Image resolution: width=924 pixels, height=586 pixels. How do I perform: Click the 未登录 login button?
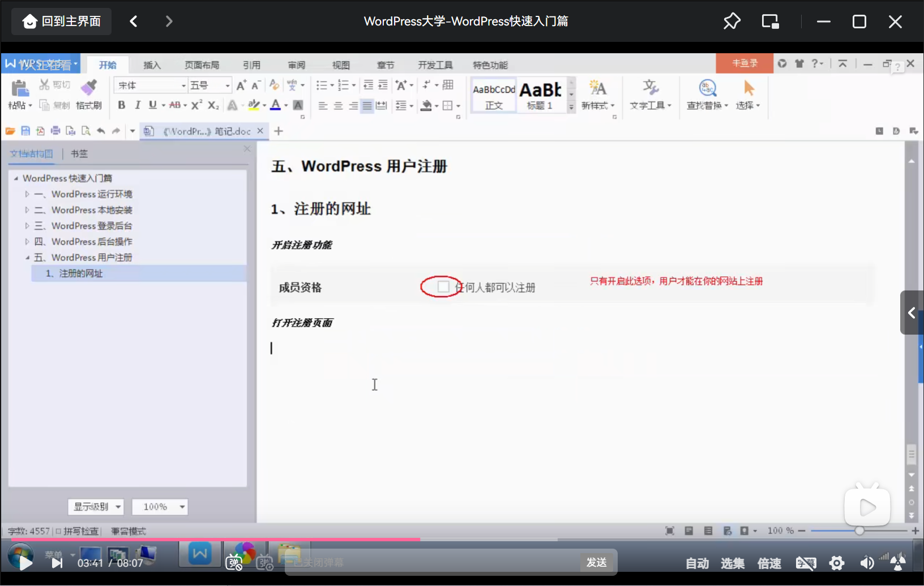(745, 63)
